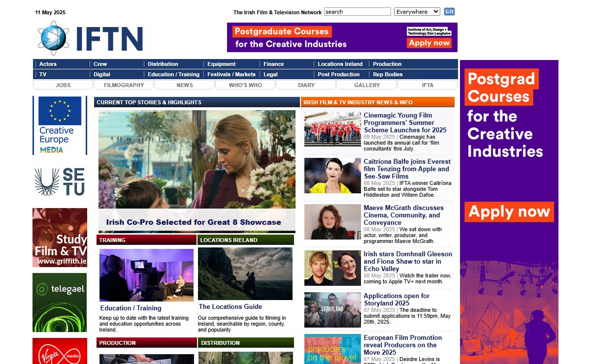Open the Festivals / Markets menu item

[x=231, y=74]
